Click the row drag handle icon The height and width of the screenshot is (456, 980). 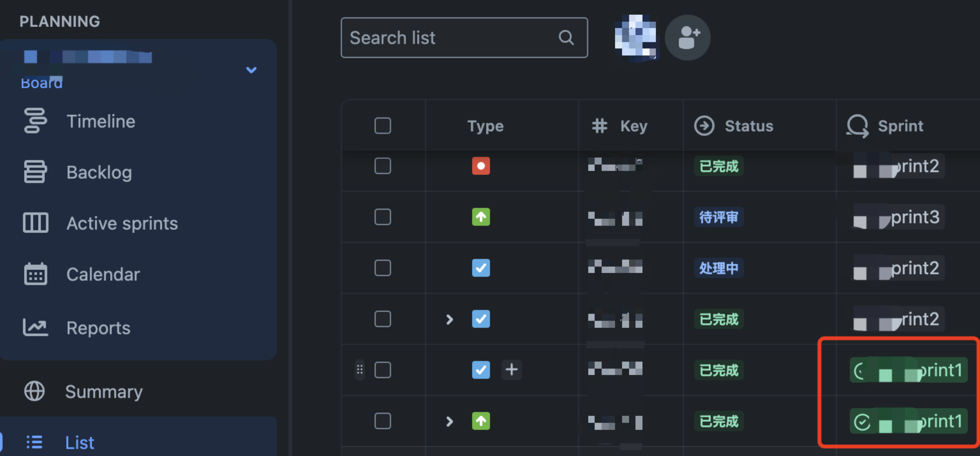click(360, 369)
